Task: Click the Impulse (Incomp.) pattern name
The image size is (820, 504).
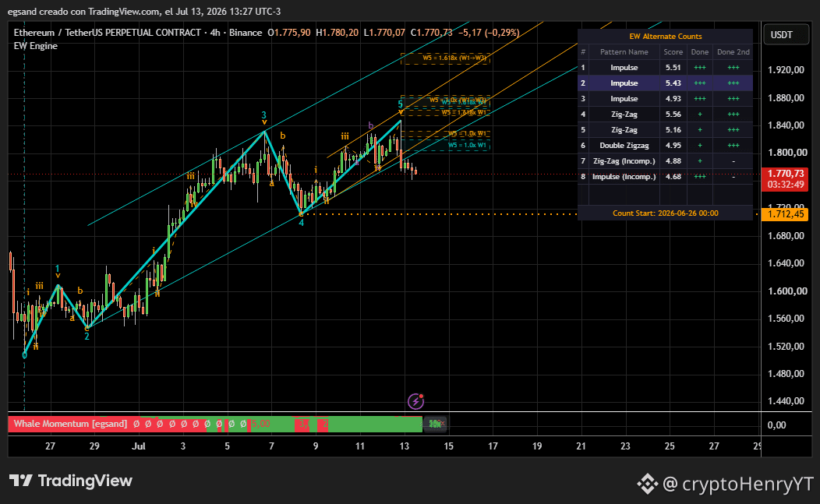Action: [x=624, y=177]
